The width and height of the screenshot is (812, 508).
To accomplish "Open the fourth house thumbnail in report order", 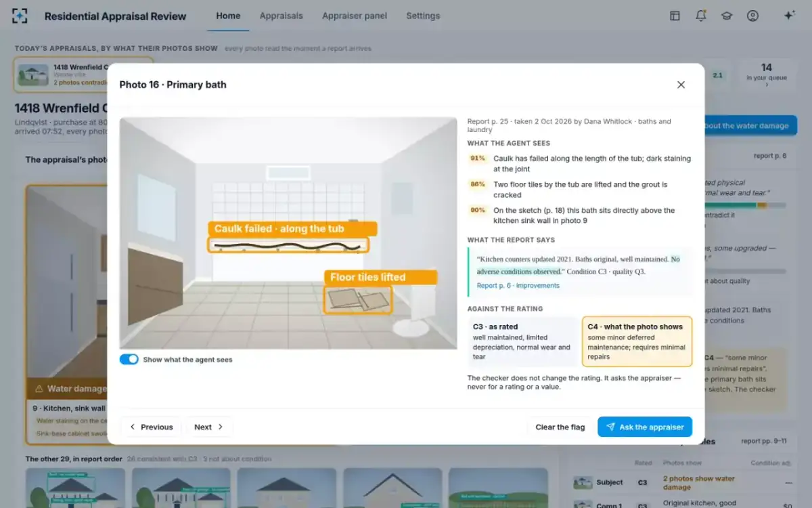I will (x=392, y=488).
